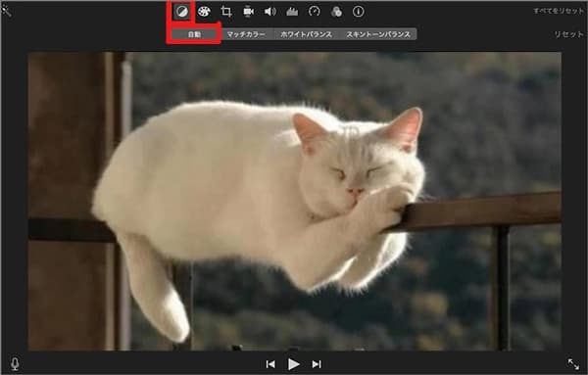The width and height of the screenshot is (588, 375).
Task: Click the リセット button
Action: click(x=568, y=34)
